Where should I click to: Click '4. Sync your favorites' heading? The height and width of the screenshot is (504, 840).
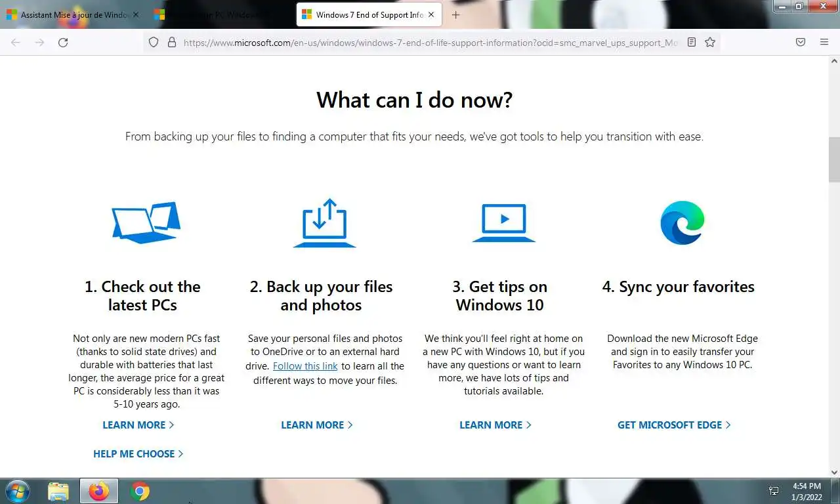click(x=678, y=287)
